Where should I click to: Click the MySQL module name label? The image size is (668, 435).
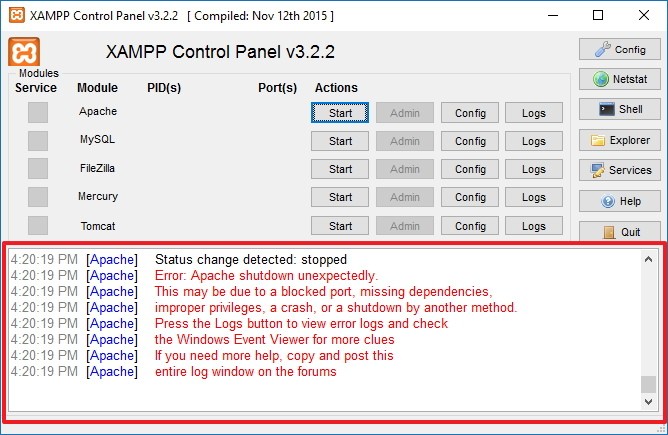(97, 139)
